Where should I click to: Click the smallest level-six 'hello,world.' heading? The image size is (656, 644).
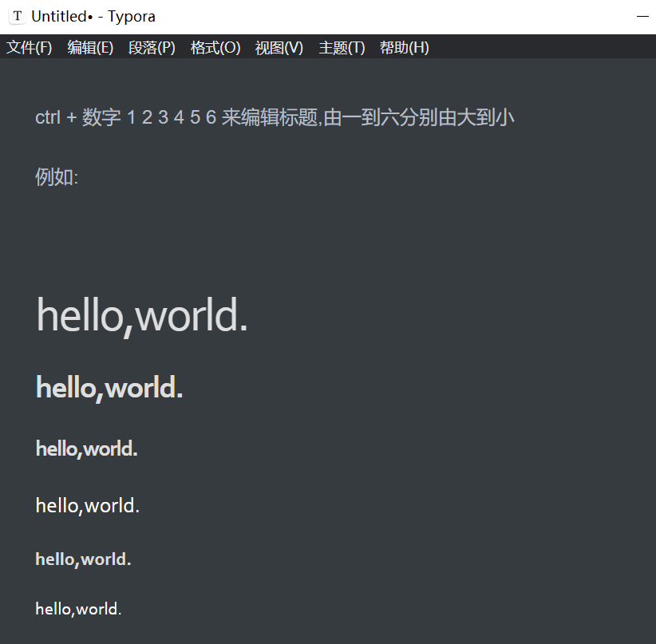click(79, 609)
